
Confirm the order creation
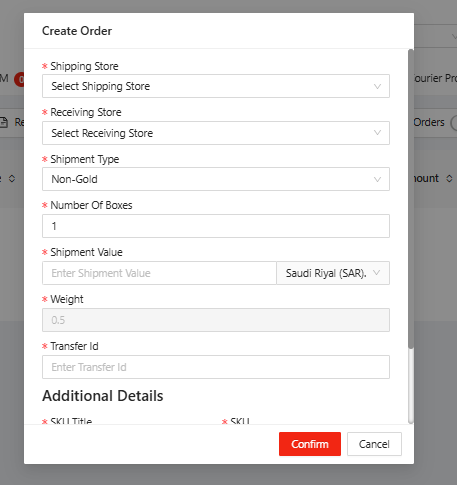point(310,444)
